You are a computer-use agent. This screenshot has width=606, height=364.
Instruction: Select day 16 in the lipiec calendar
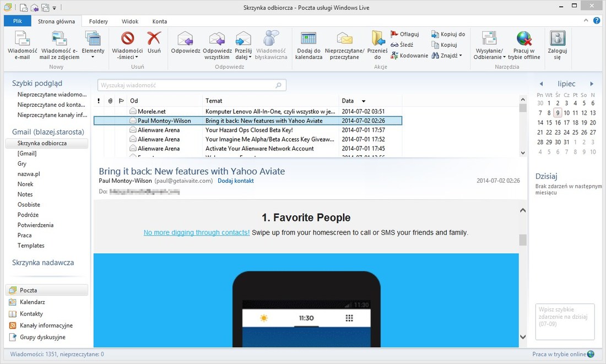[558, 122]
